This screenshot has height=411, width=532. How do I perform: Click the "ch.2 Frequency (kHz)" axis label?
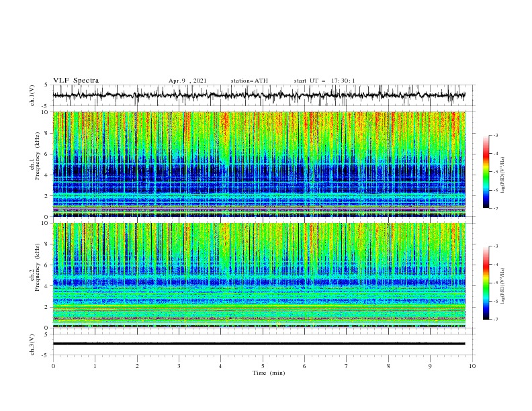[35, 267]
